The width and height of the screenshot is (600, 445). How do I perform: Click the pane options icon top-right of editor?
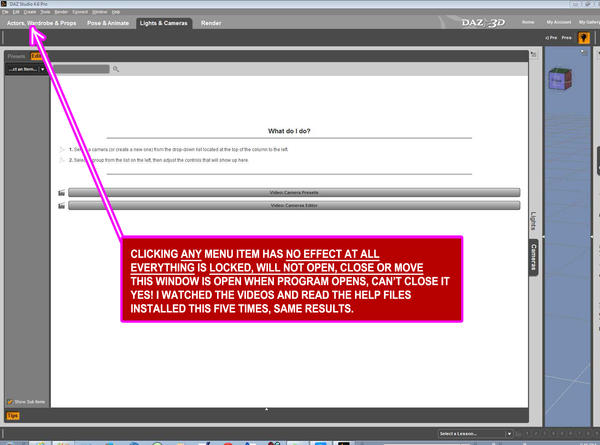point(534,55)
